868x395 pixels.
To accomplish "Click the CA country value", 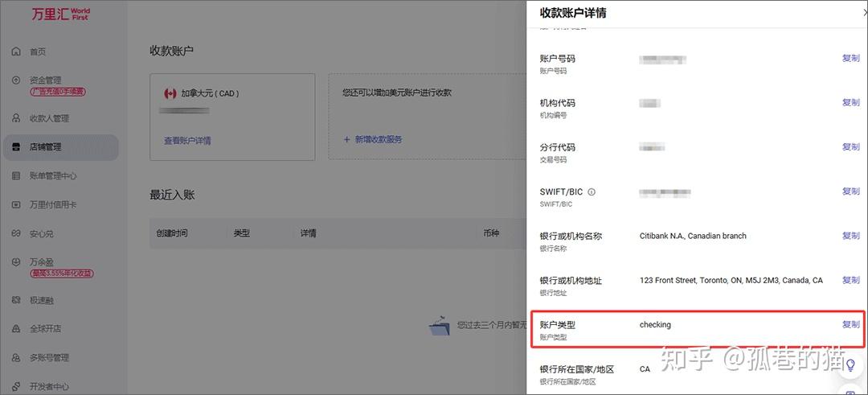I will coord(645,369).
